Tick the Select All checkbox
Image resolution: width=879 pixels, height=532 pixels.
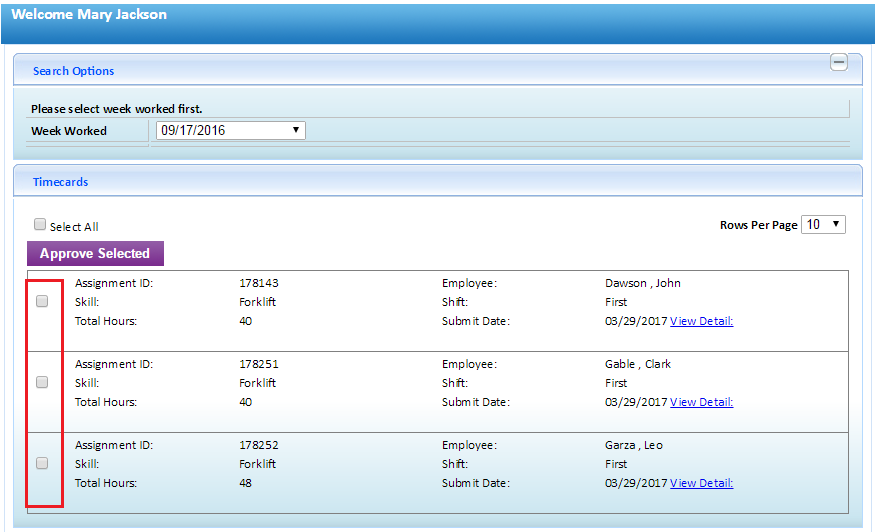pos(40,224)
